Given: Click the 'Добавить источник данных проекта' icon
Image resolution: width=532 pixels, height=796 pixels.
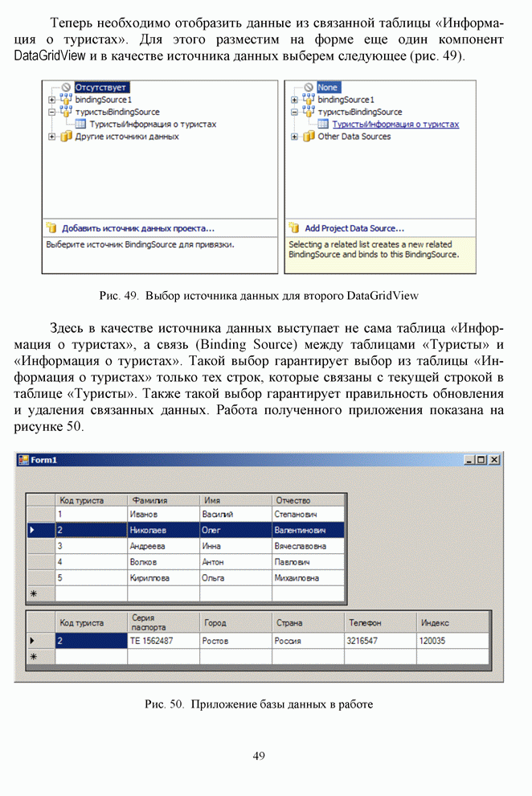Looking at the screenshot, I should 52,228.
